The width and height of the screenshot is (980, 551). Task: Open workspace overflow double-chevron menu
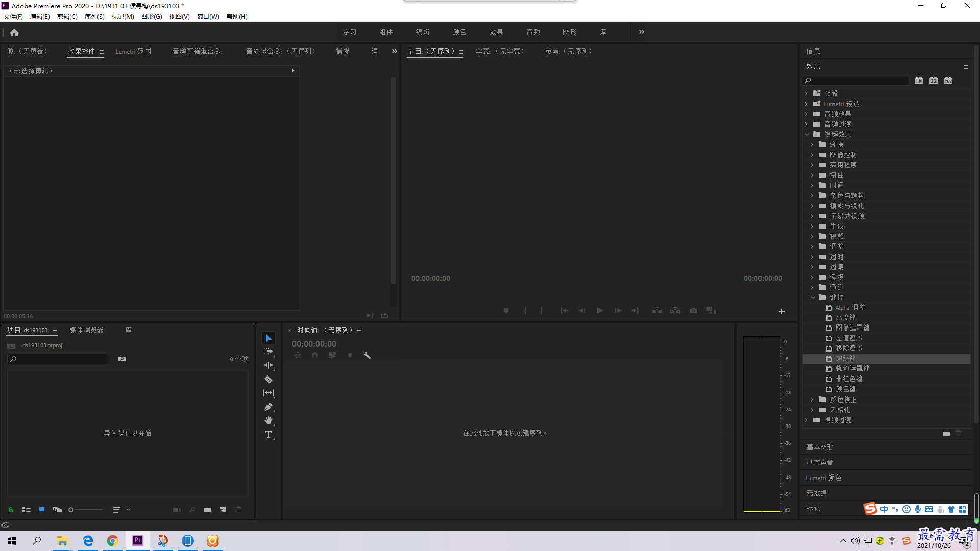(x=642, y=32)
